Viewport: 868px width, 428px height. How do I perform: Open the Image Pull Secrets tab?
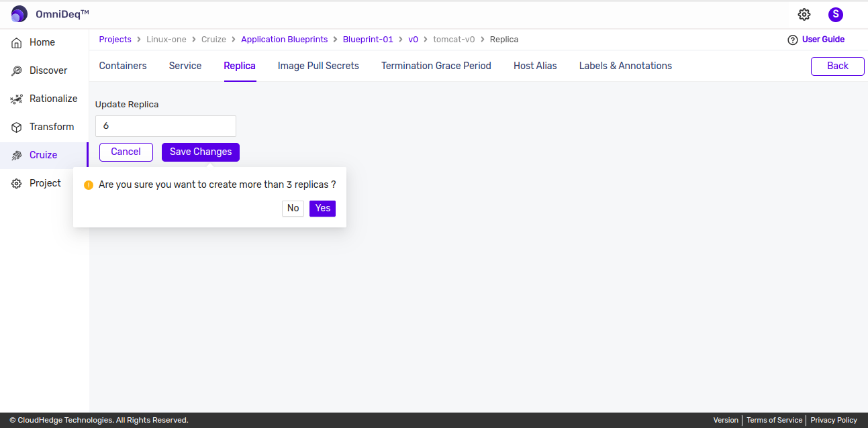[318, 66]
